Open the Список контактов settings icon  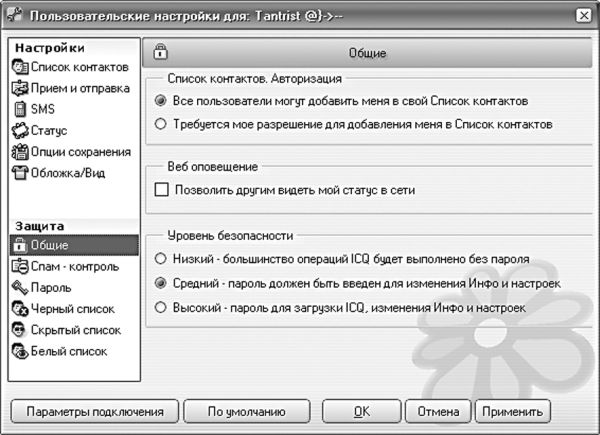20,67
